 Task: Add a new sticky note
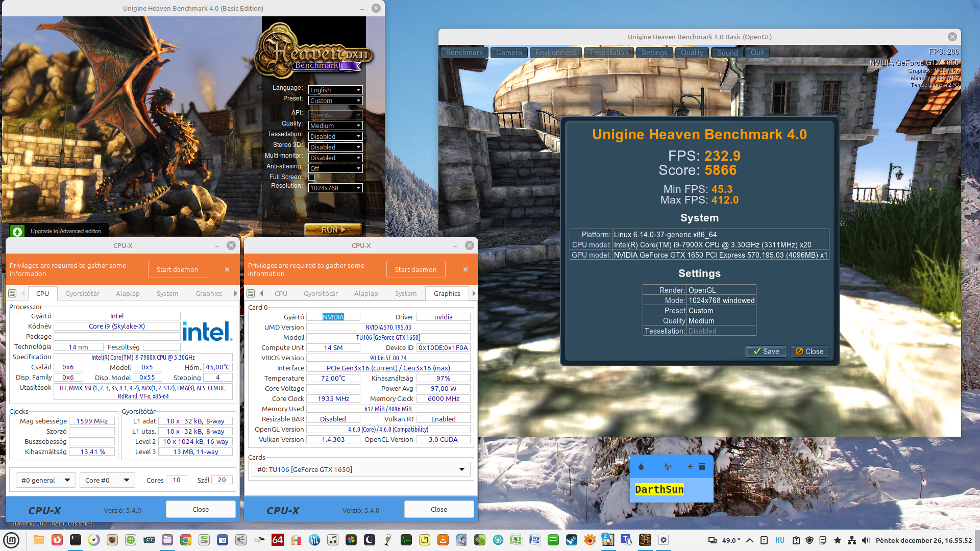690,466
